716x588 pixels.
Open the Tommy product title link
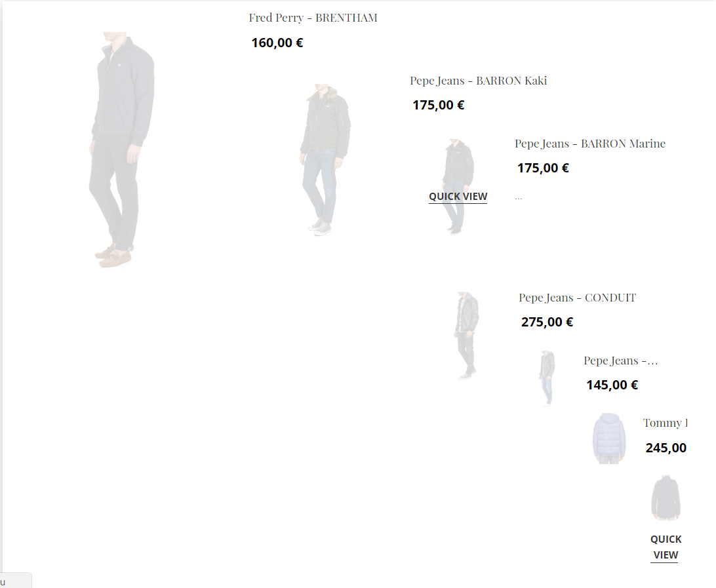665,423
